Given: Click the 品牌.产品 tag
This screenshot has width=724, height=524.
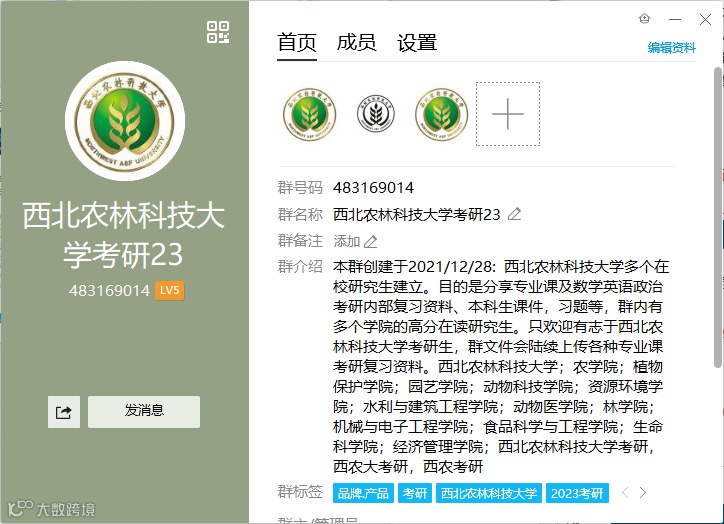Looking at the screenshot, I should 363,494.
